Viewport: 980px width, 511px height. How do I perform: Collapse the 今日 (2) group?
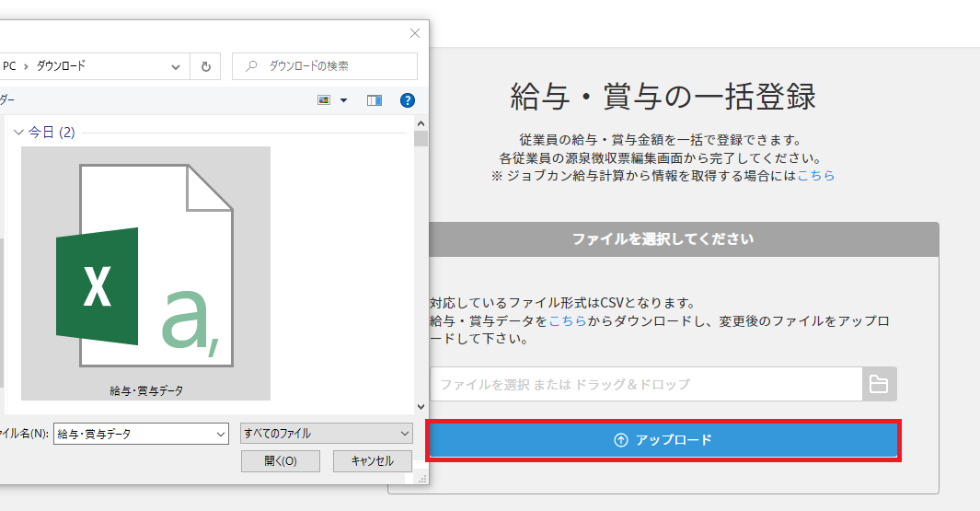point(18,133)
